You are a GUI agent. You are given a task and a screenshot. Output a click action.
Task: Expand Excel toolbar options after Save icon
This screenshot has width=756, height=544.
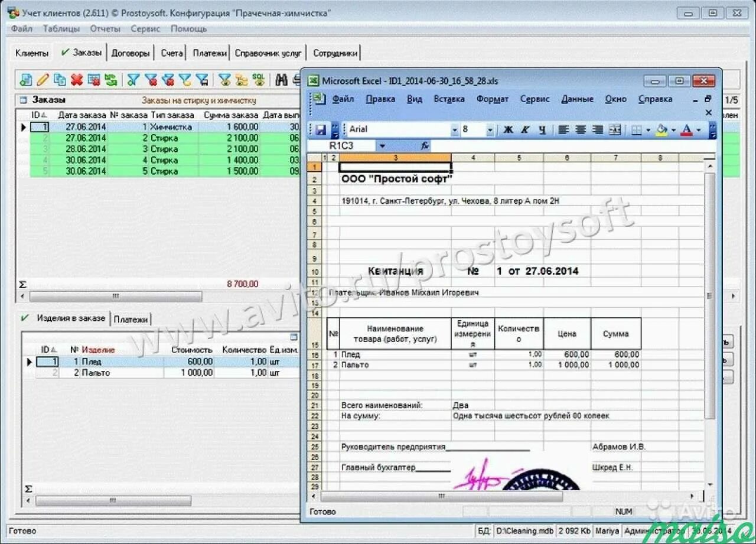pos(335,129)
